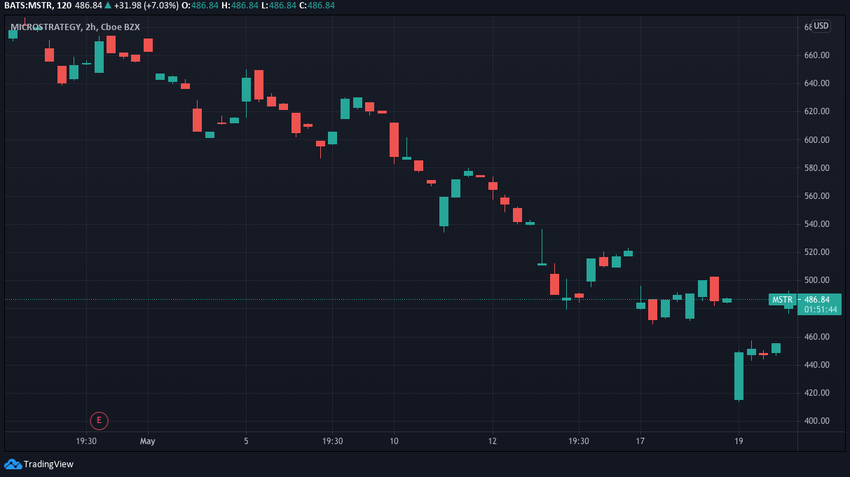Select the 660.00 price axis label
This screenshot has width=850, height=477.
816,55
